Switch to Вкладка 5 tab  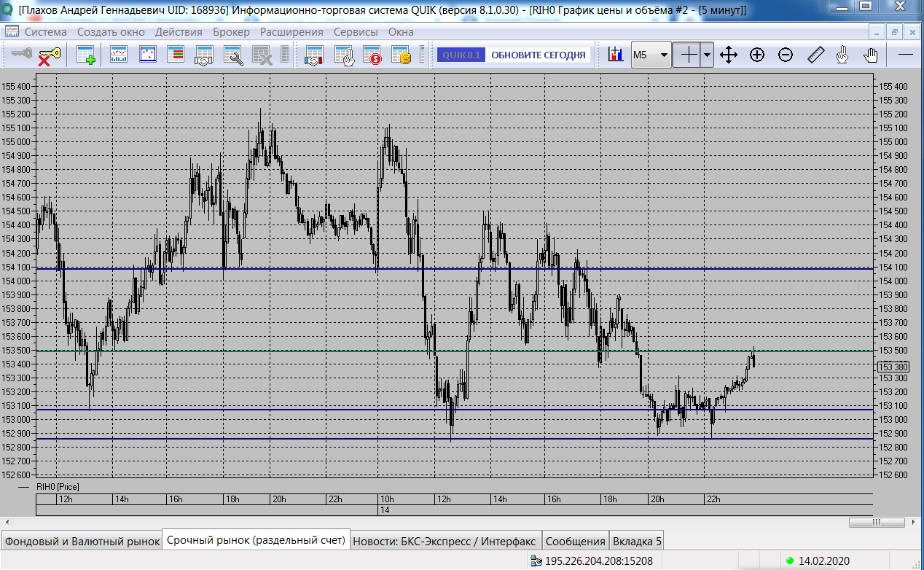(637, 541)
